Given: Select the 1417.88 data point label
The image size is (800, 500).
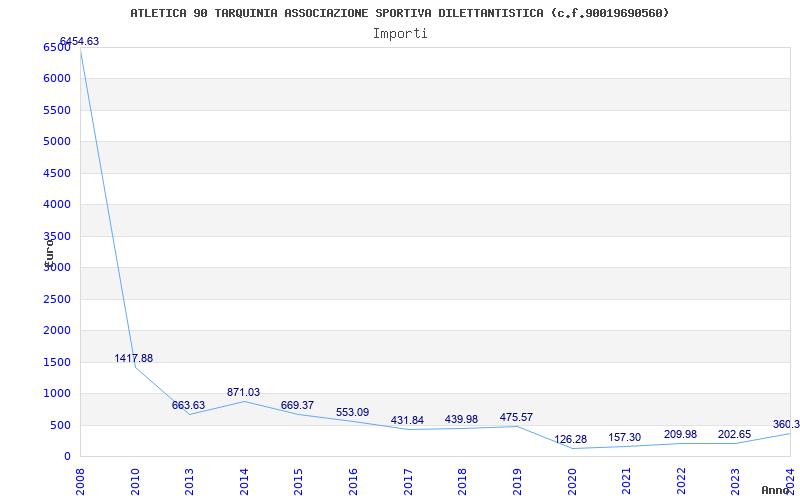Looking at the screenshot, I should pos(134,358).
